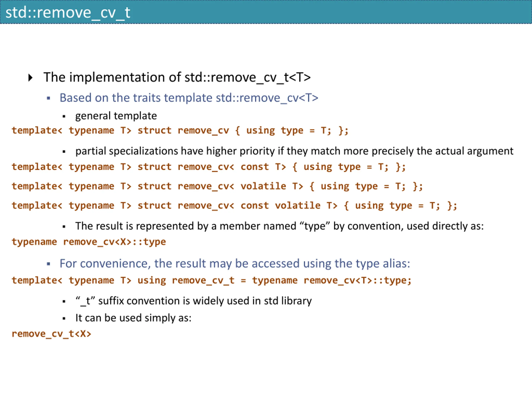This screenshot has height=399, width=532.
Task: Click "For convenience, the result may be accessed" line
Action: point(235,264)
